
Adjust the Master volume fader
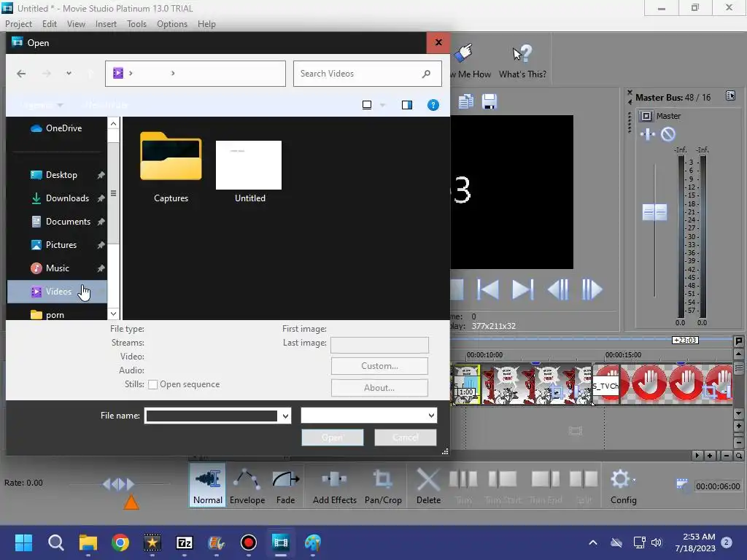coord(654,212)
